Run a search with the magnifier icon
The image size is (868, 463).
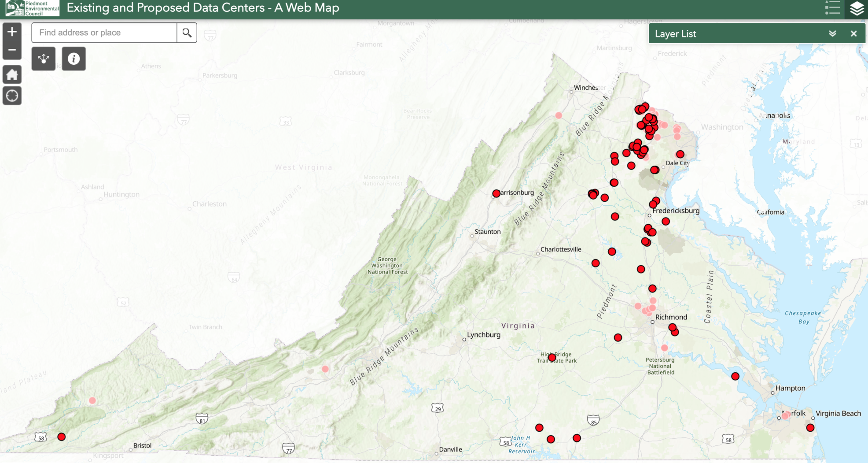(187, 32)
